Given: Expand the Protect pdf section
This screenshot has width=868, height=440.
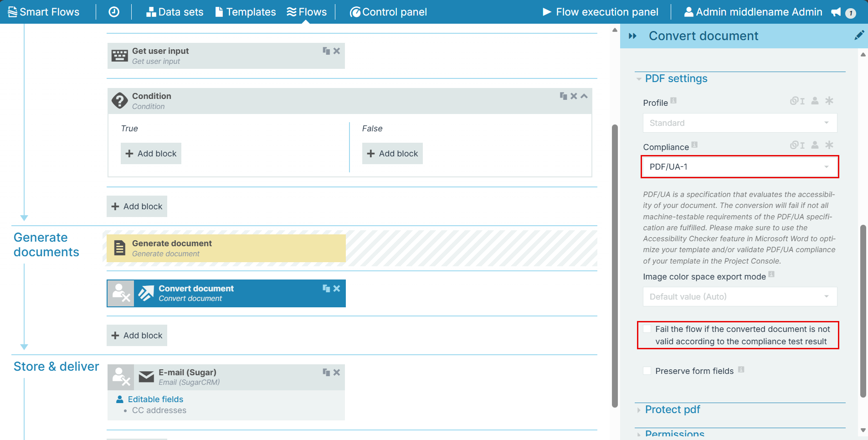Looking at the screenshot, I should (672, 409).
